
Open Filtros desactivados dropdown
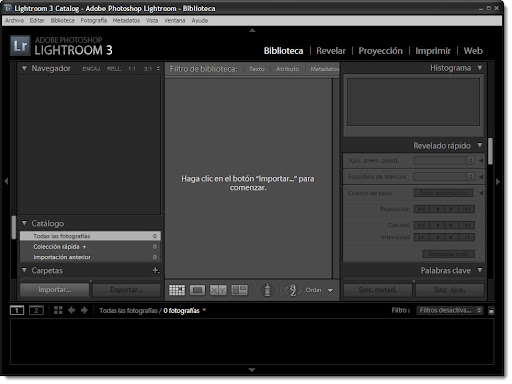coord(450,310)
